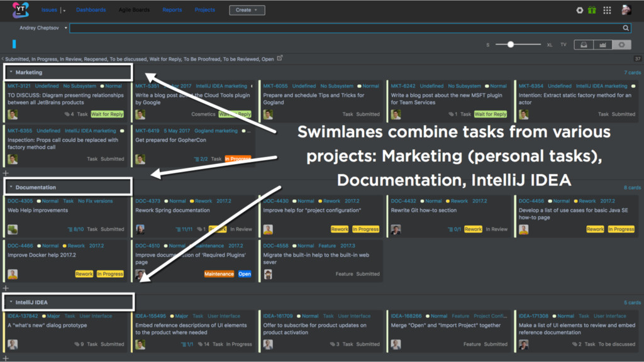Add a card to IntelliJ IDEA swimlane
The height and width of the screenshot is (362, 644).
tap(6, 358)
